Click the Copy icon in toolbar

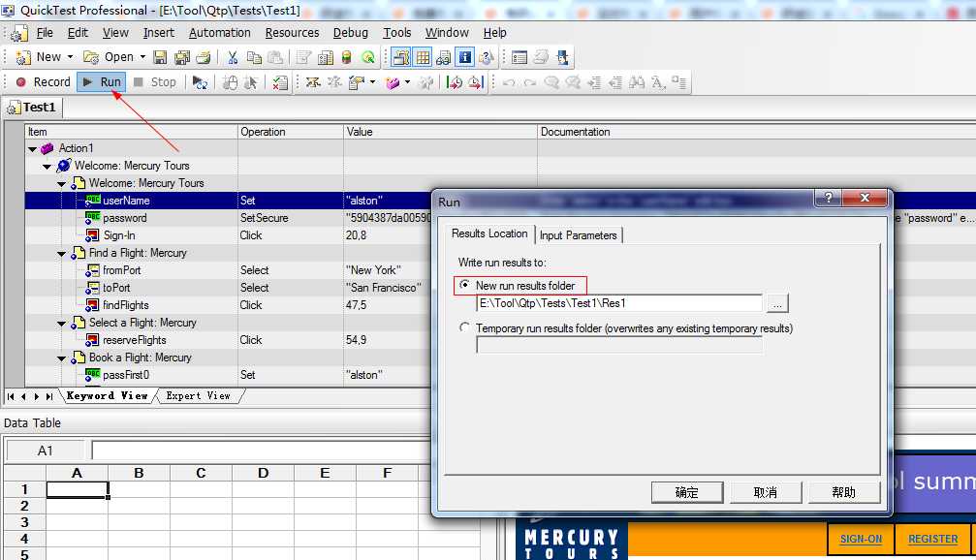(x=254, y=57)
